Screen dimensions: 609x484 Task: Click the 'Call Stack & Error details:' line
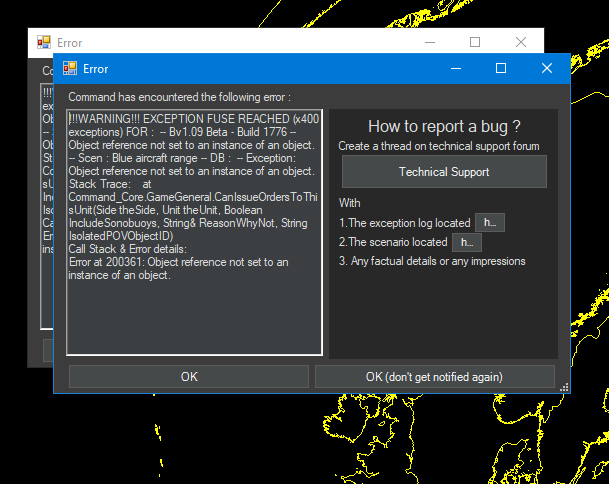click(127, 249)
